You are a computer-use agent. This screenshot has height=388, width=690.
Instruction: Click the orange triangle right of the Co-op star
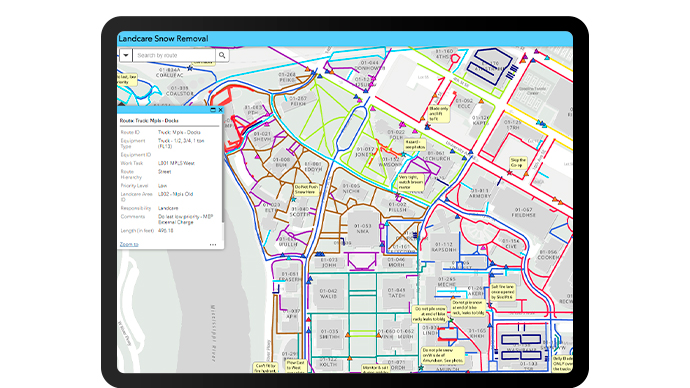[x=526, y=175]
